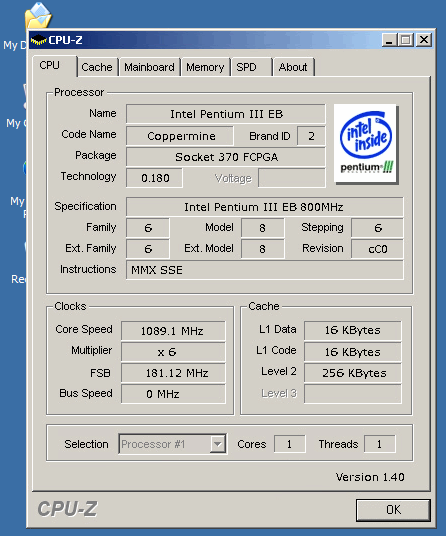Switch to the Memory tab
The height and width of the screenshot is (536, 446).
pyautogui.click(x=205, y=67)
